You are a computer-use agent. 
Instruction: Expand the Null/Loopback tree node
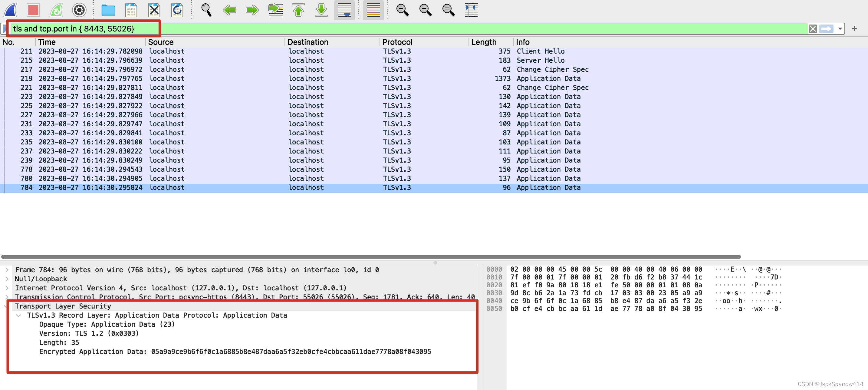(x=7, y=279)
